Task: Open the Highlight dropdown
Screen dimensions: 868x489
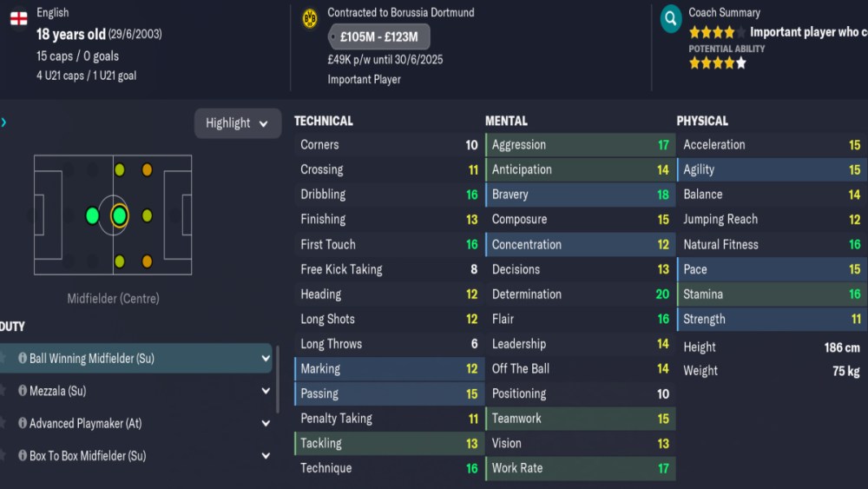Action: [237, 123]
